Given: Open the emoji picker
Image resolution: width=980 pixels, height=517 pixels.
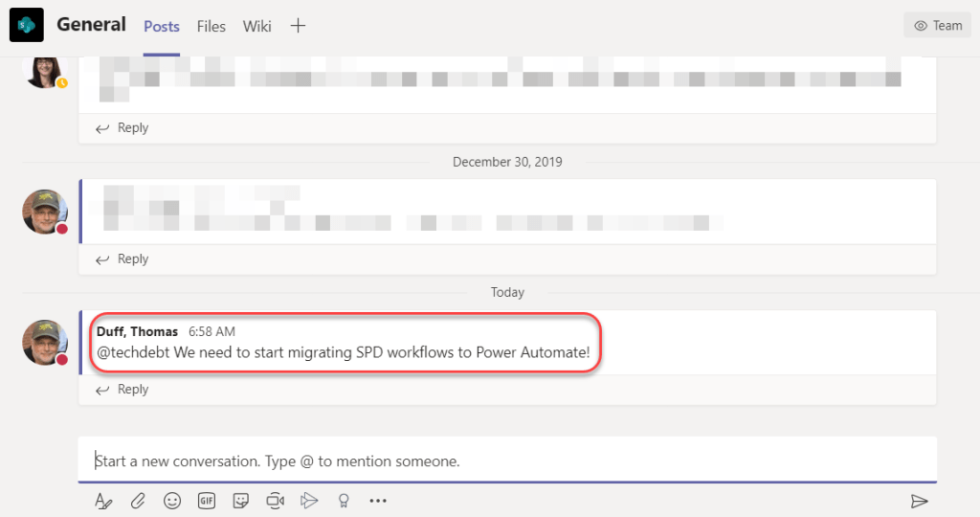Looking at the screenshot, I should pyautogui.click(x=172, y=501).
